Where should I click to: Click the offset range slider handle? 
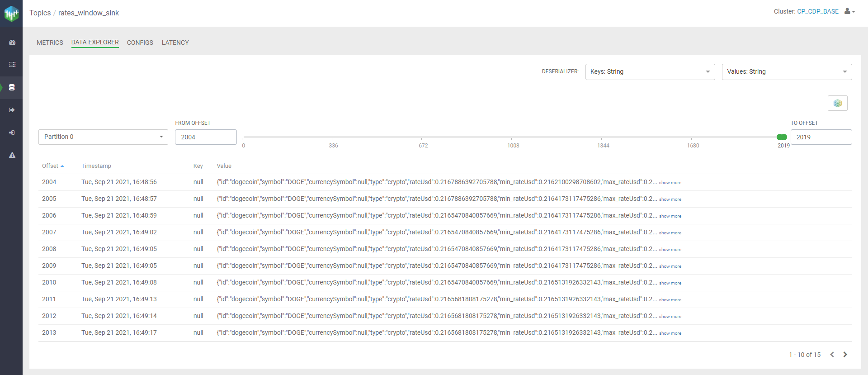[x=782, y=137]
